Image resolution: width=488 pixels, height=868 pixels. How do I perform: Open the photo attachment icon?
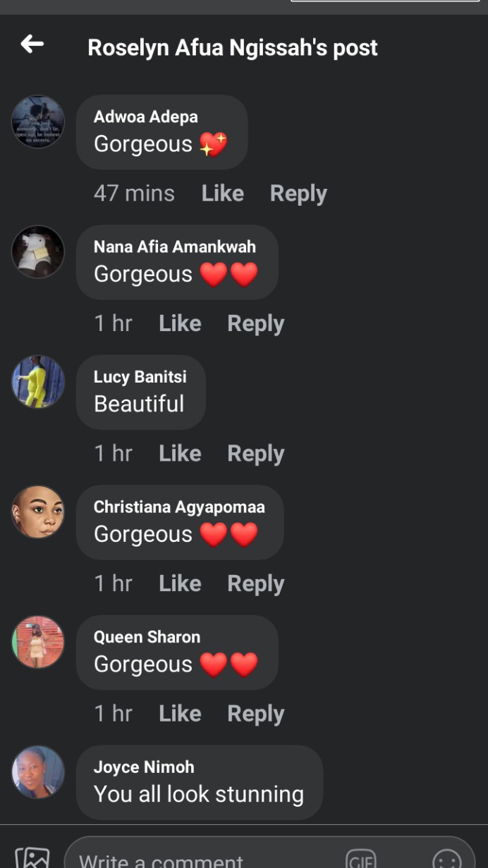point(32,855)
